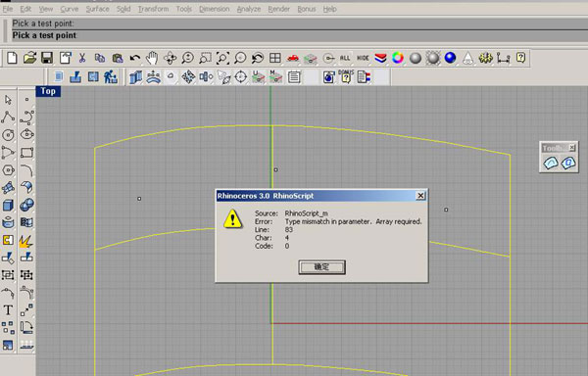This screenshot has width=588, height=376.
Task: Click the HIDE objects toolbar button
Action: [363, 58]
